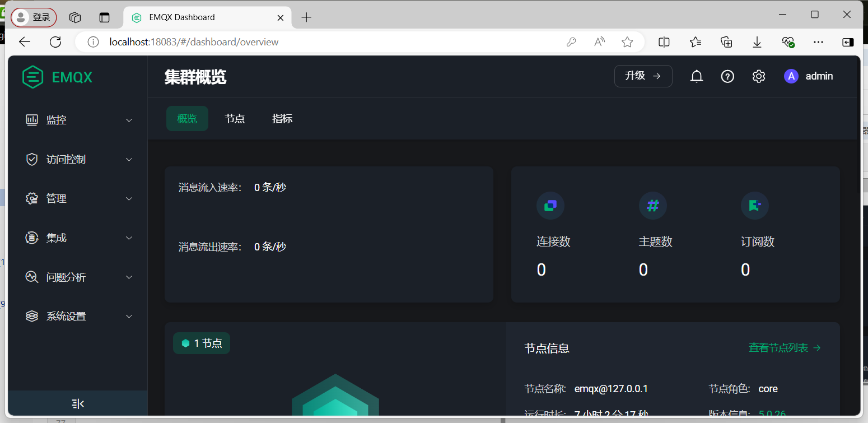Open the help question mark icon
This screenshot has height=423, width=868.
point(727,76)
